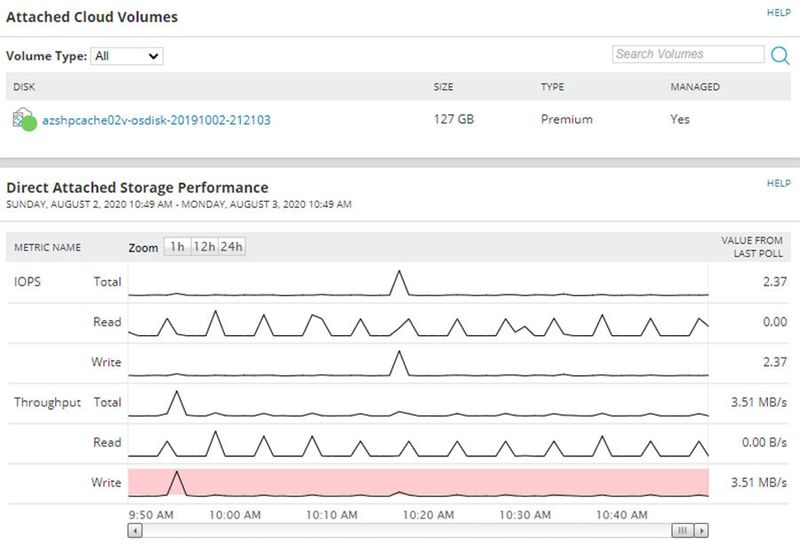The width and height of the screenshot is (800, 546).
Task: Click the 127 GB size value
Action: (454, 119)
